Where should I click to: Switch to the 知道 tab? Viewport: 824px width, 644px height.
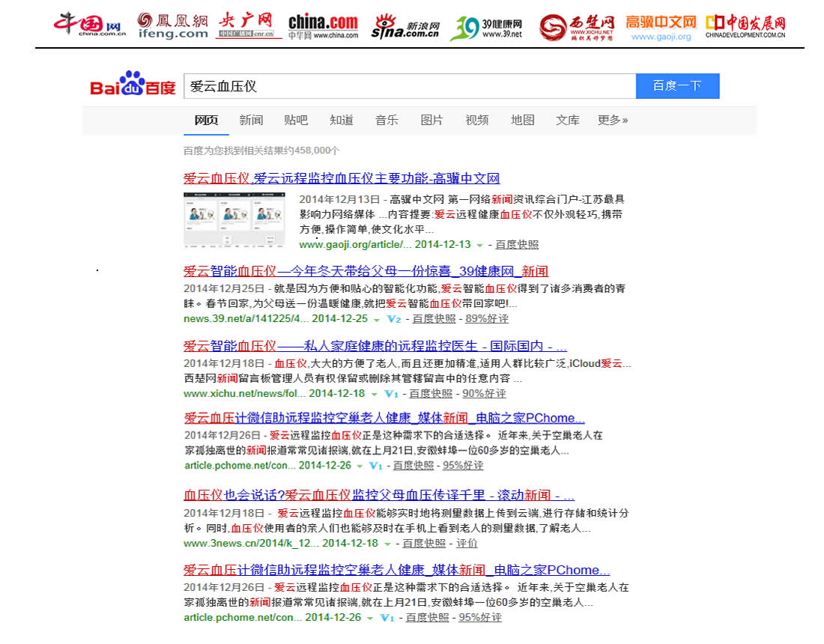point(342,121)
